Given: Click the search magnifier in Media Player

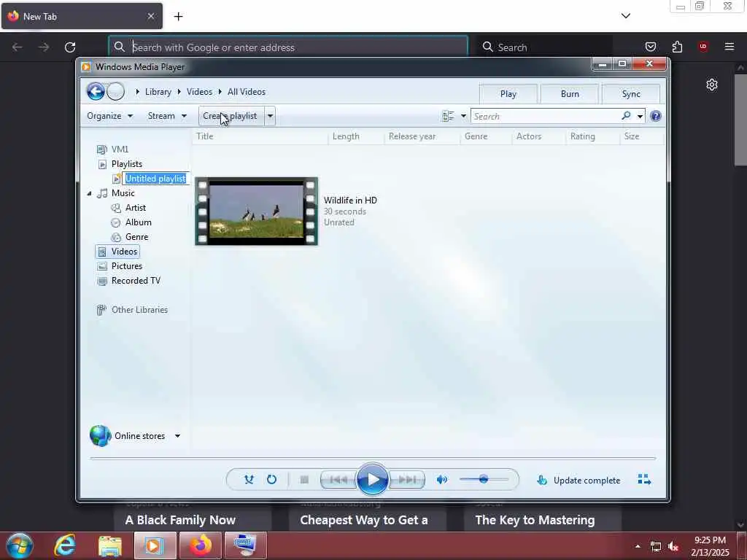Looking at the screenshot, I should click(626, 116).
